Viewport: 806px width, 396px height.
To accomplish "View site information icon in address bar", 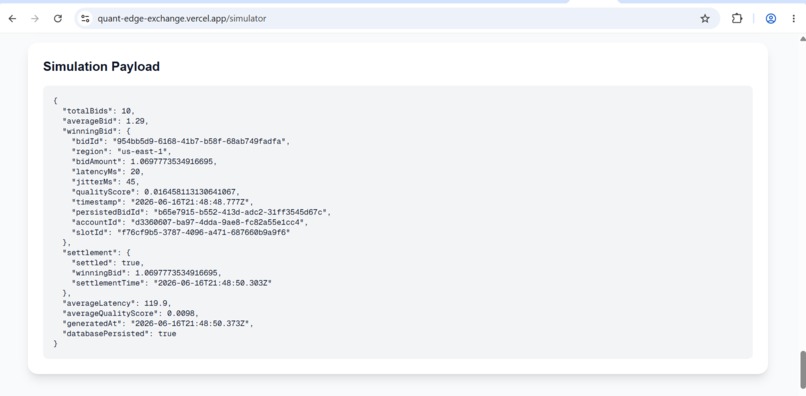I will pyautogui.click(x=85, y=19).
